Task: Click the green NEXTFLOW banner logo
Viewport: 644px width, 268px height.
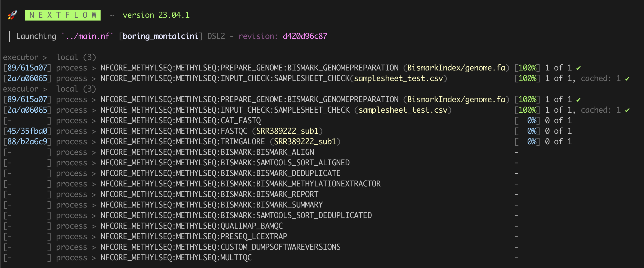Action: [x=63, y=15]
